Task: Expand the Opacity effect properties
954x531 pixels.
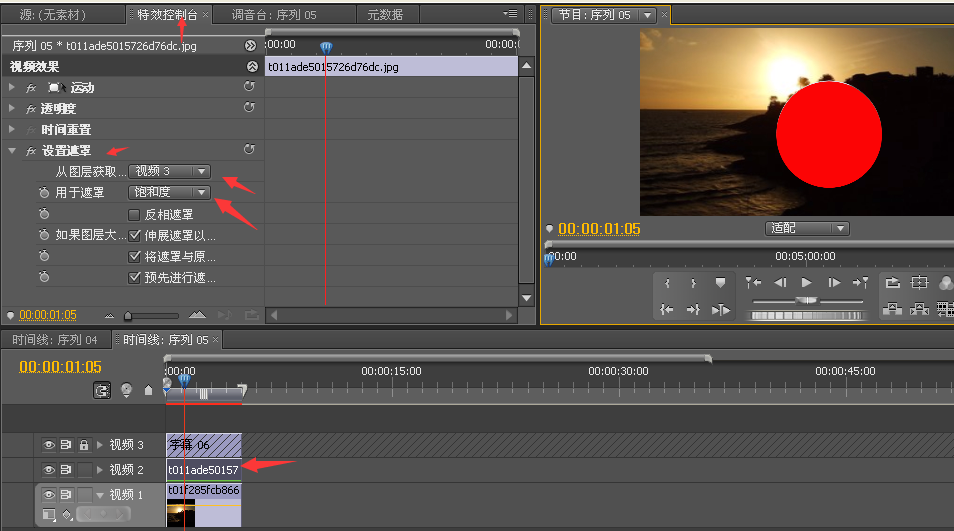Action: point(12,108)
